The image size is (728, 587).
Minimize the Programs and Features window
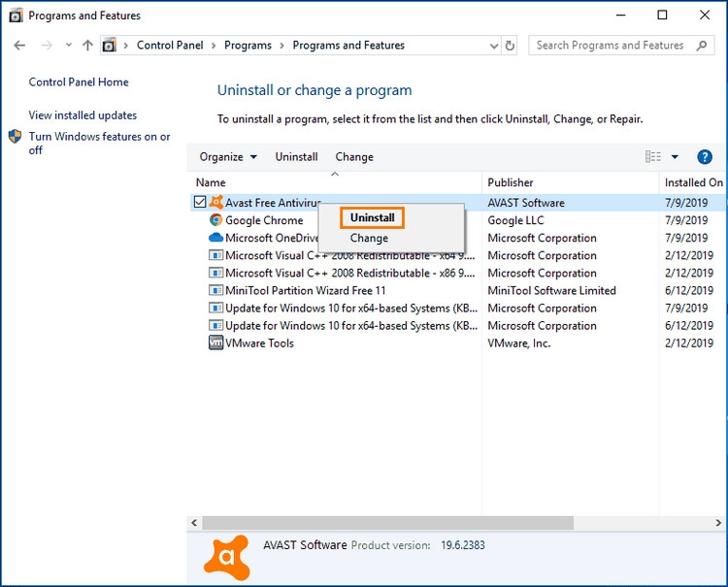pyautogui.click(x=621, y=16)
